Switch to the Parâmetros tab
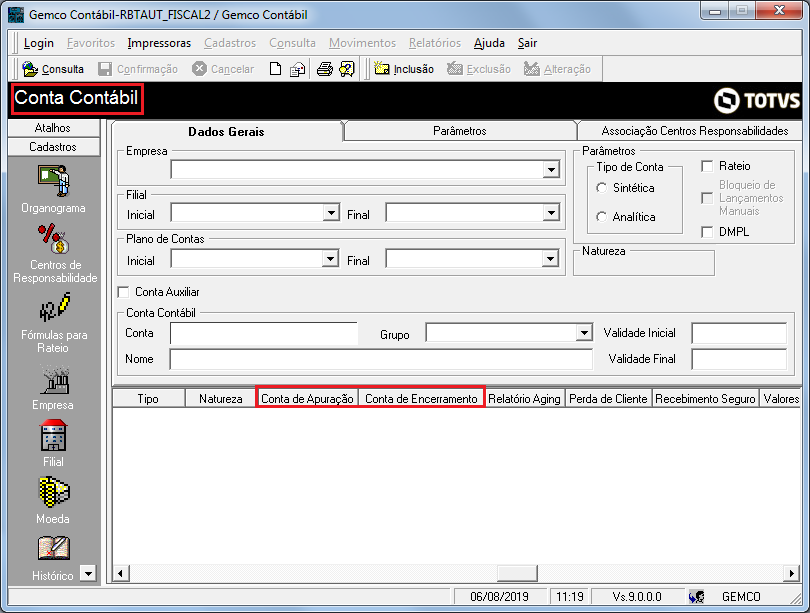Screen dimensions: 810x613 (460, 131)
